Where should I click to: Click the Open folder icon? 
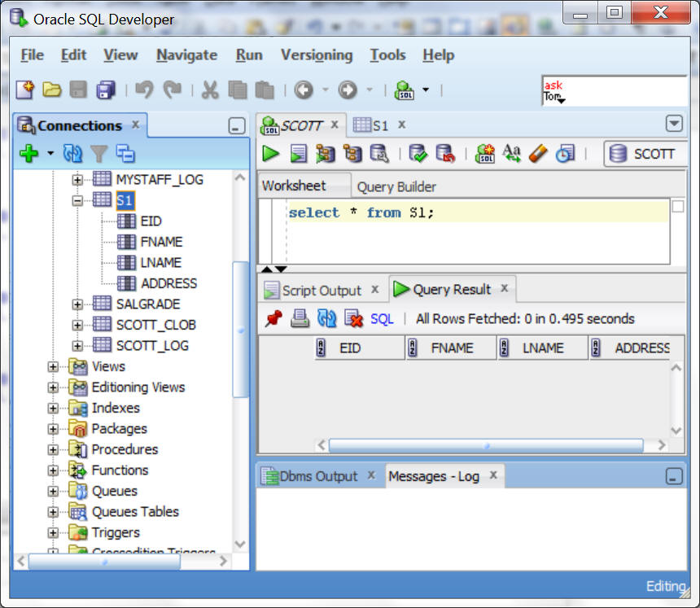52,90
